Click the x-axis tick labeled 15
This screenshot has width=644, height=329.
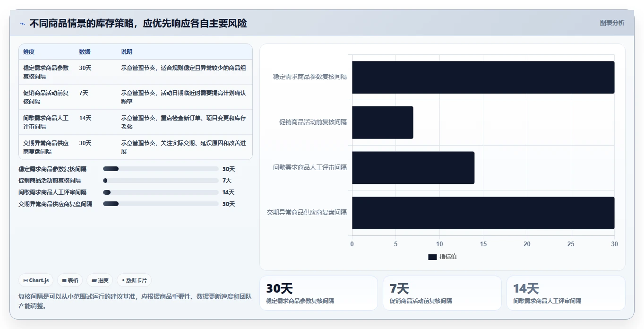point(483,244)
